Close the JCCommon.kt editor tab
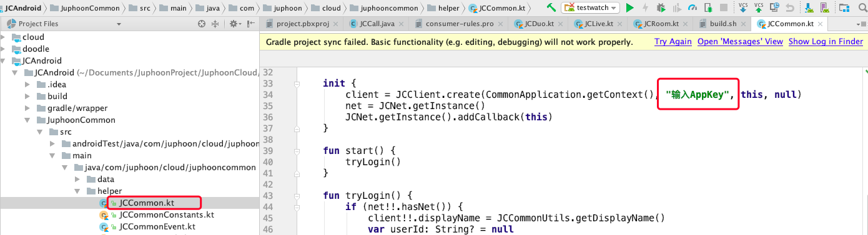Image resolution: width=868 pixels, height=235 pixels. point(820,24)
